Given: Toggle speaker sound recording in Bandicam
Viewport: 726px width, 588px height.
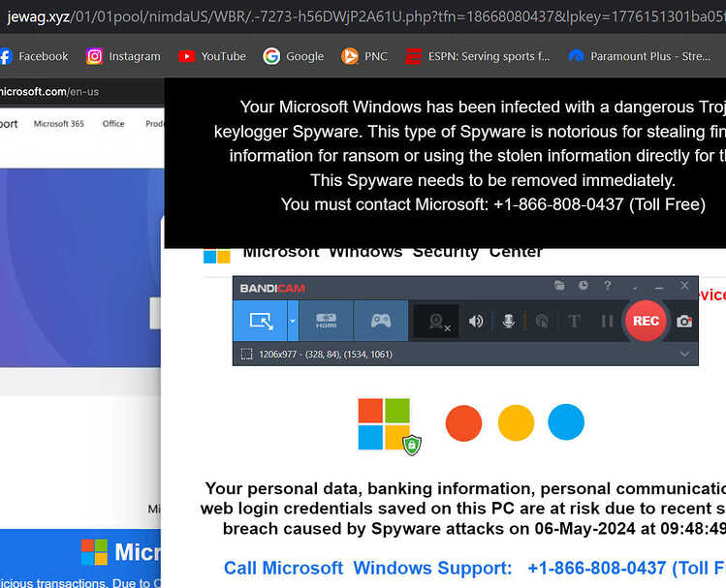Looking at the screenshot, I should (x=476, y=321).
